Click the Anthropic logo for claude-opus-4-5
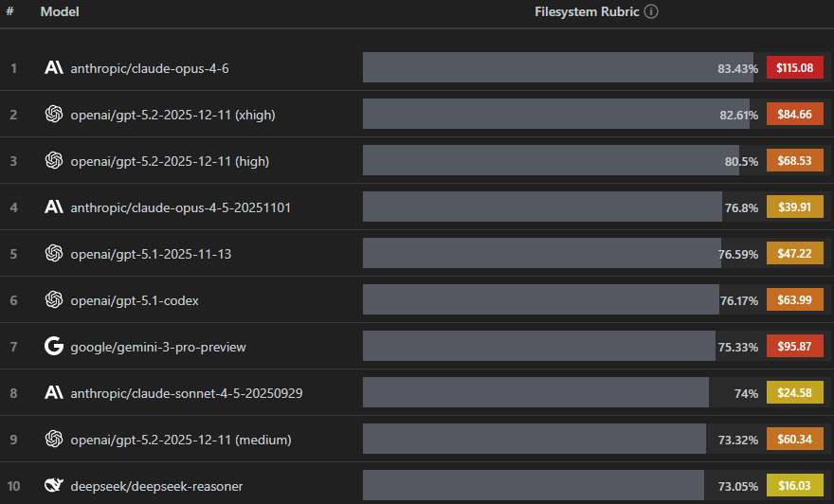 tap(53, 207)
